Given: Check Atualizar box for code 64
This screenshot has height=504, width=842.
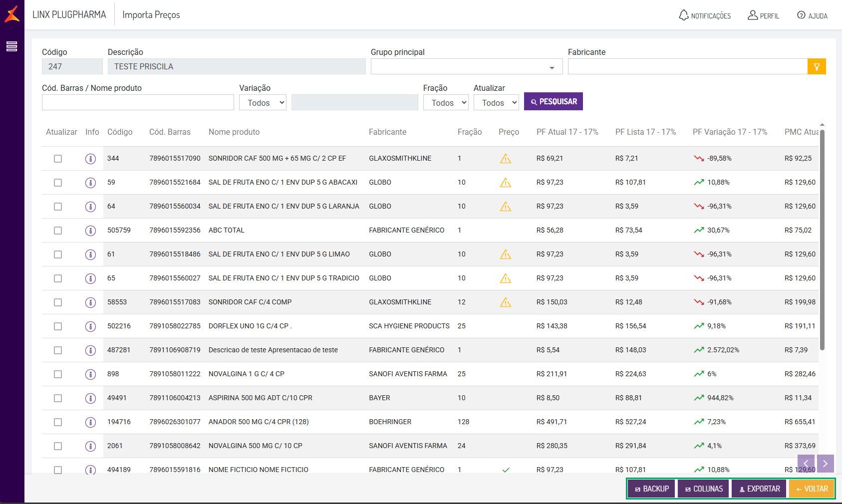Looking at the screenshot, I should click(58, 207).
